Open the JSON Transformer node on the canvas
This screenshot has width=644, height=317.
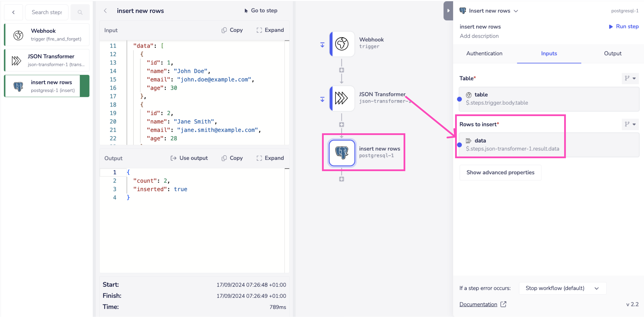[x=342, y=98]
